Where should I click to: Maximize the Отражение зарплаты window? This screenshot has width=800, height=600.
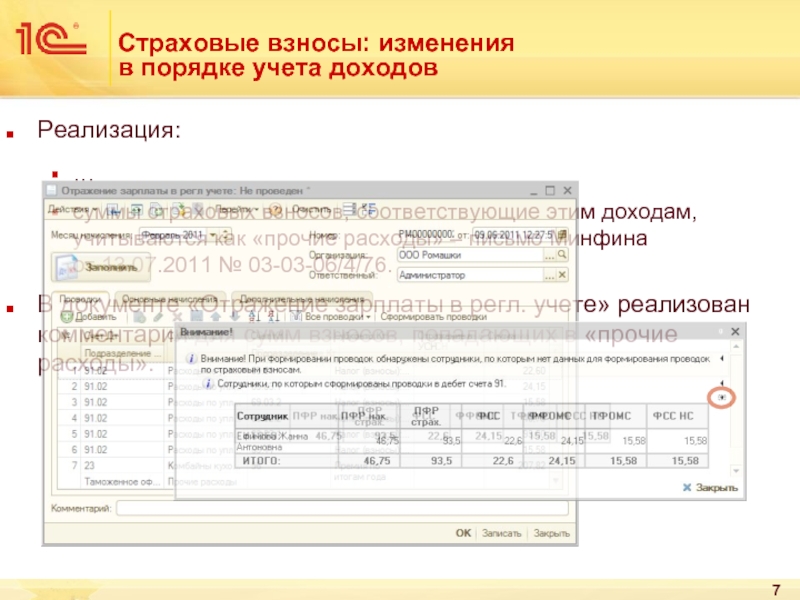(549, 190)
